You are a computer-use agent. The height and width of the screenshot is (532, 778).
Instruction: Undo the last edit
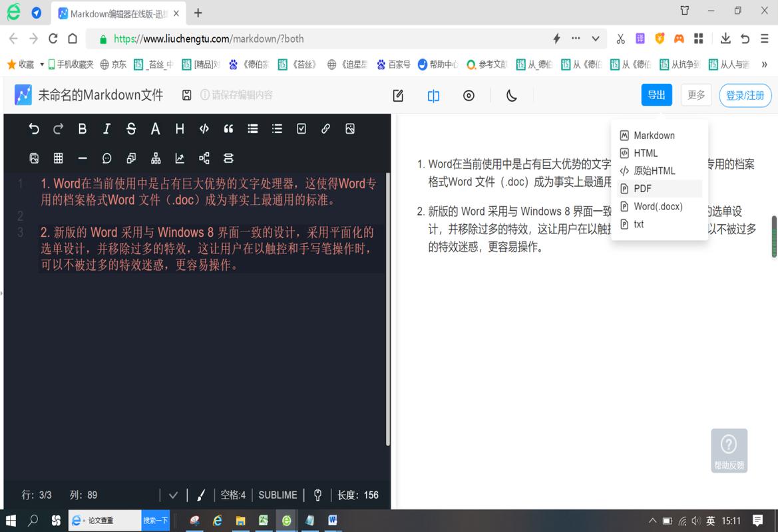pos(34,128)
